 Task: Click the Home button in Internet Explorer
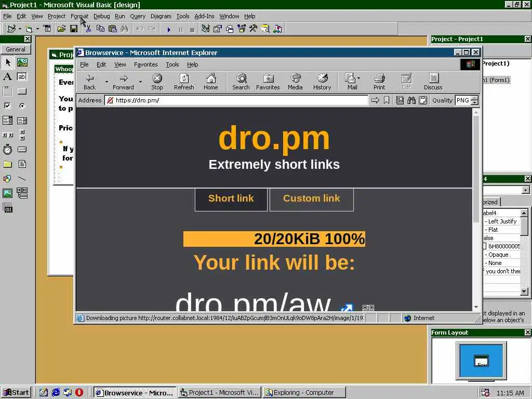click(211, 82)
